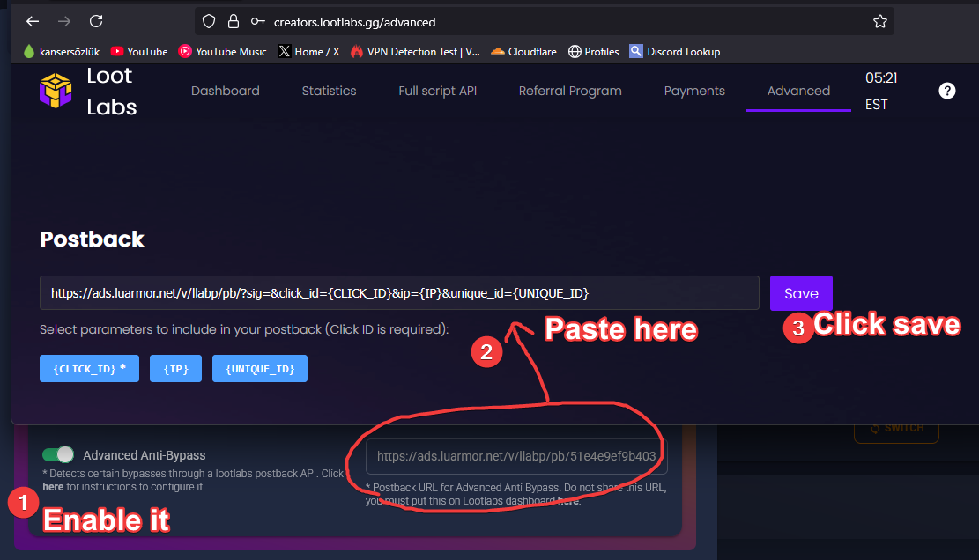Open the VPN Detection Test bookmark
This screenshot has height=560, width=979.
[x=415, y=52]
